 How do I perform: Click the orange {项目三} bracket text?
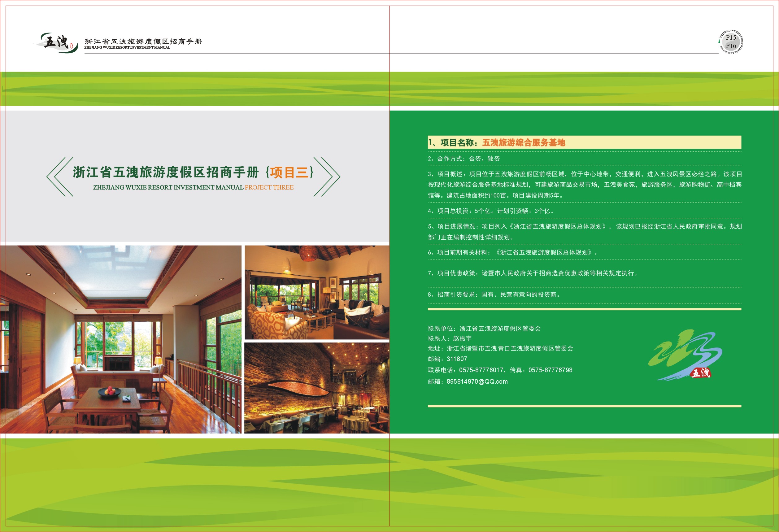tap(290, 172)
